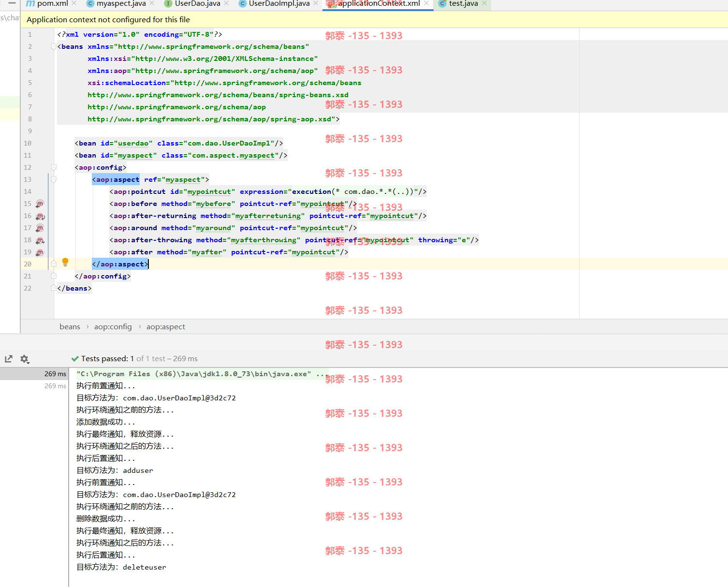The image size is (728, 587).
Task: Close the UserDao.java tab
Action: pyautogui.click(x=227, y=3)
